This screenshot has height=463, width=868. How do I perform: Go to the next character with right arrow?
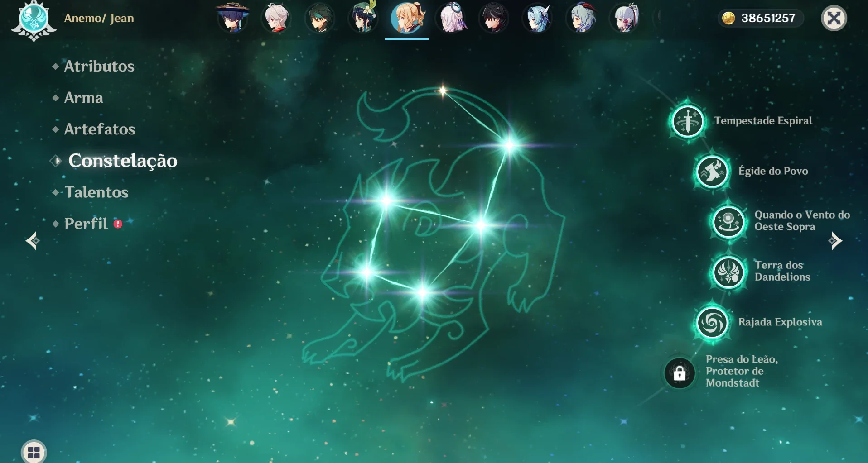(835, 241)
